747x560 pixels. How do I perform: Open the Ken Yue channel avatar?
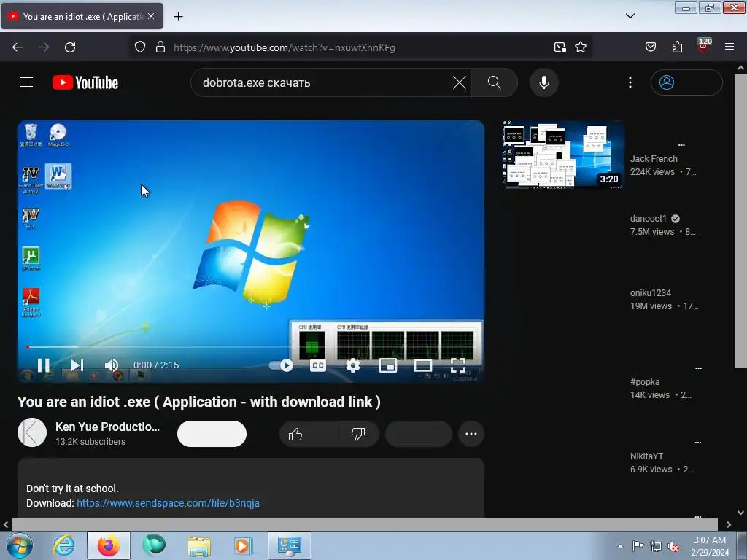pyautogui.click(x=32, y=432)
